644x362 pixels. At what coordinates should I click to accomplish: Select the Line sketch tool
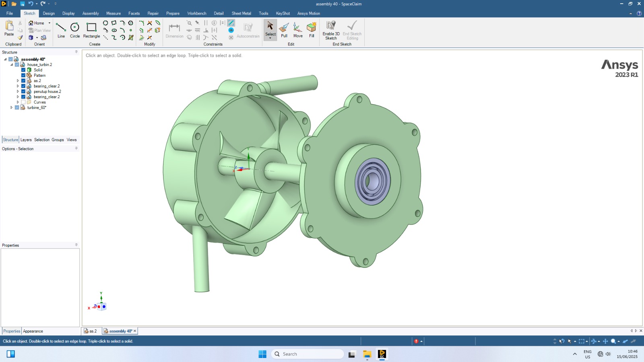coord(61,30)
